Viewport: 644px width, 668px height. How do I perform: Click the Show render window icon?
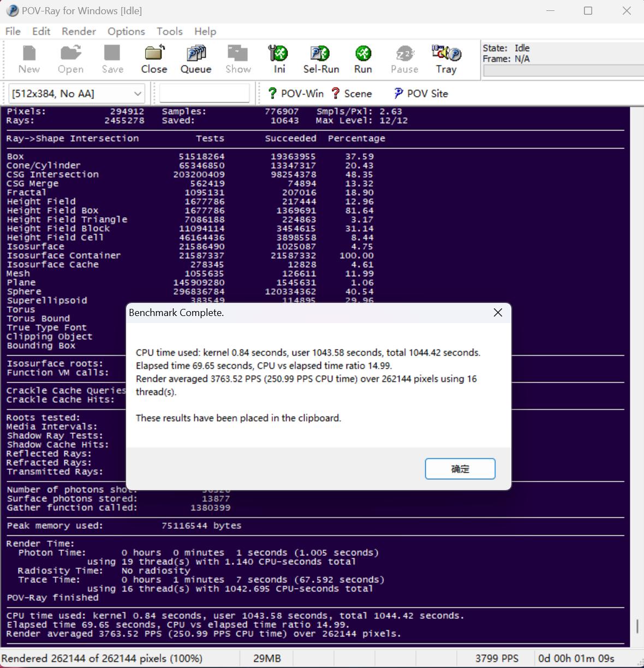[238, 59]
